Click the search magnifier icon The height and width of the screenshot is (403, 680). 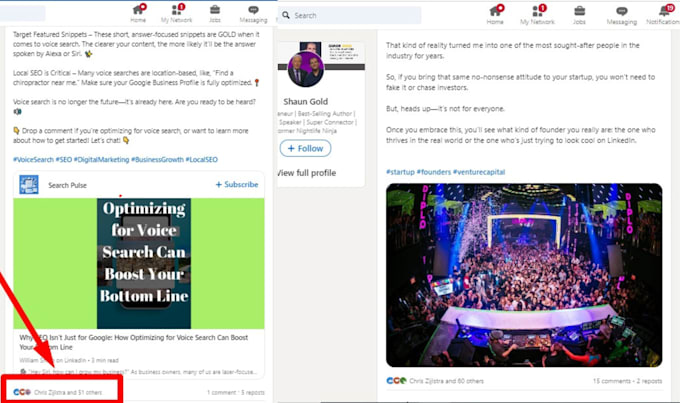pyautogui.click(x=286, y=15)
